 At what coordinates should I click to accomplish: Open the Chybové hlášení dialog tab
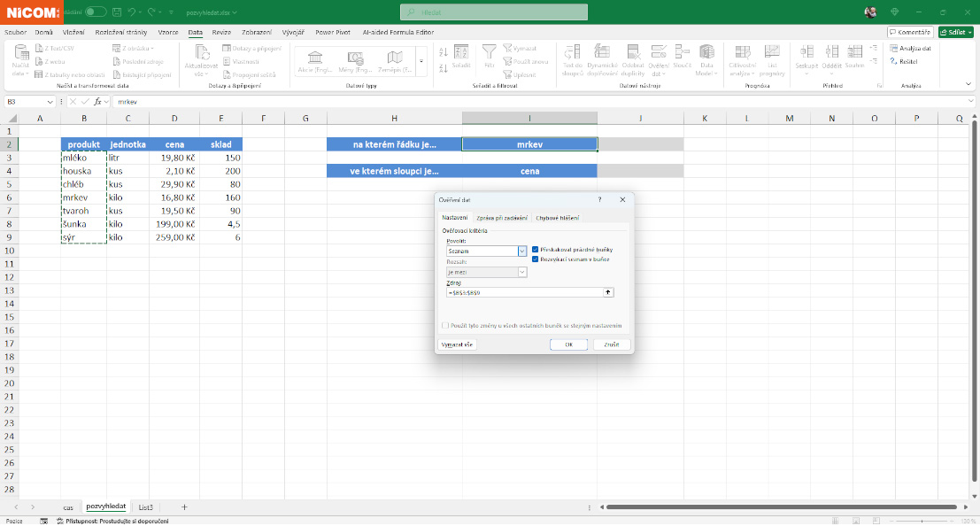[558, 218]
